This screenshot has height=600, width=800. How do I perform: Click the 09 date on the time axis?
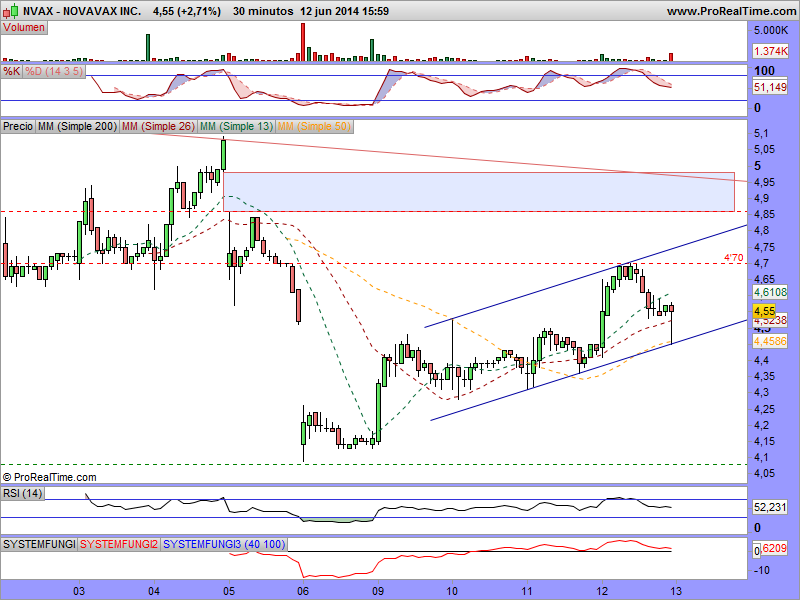(x=378, y=591)
